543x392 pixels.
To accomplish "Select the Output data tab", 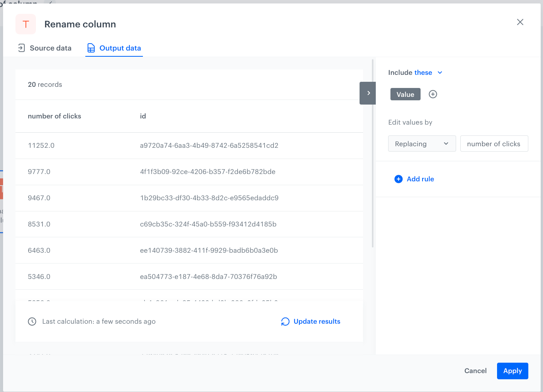I will tap(114, 48).
